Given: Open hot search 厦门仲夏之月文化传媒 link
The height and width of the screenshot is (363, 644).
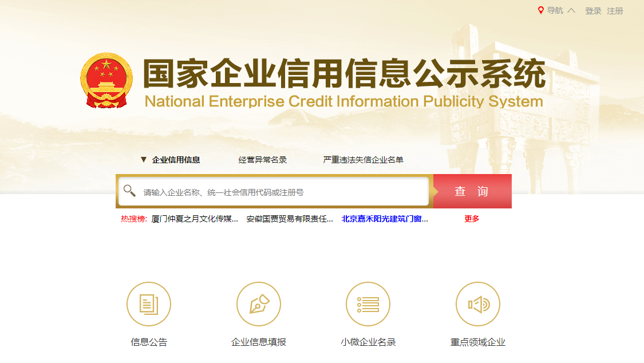Looking at the screenshot, I should click(195, 219).
